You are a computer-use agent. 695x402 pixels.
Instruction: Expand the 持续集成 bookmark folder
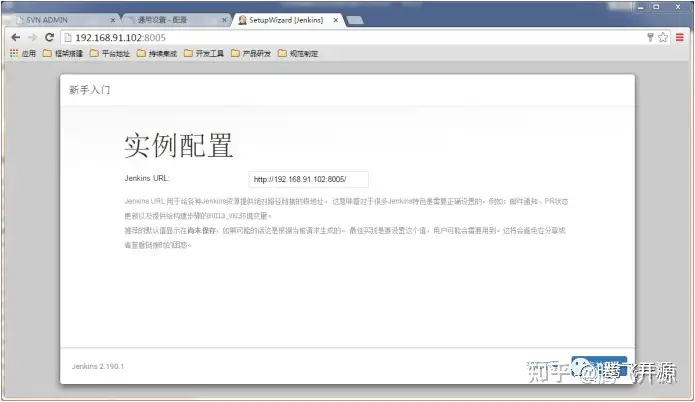[157, 54]
